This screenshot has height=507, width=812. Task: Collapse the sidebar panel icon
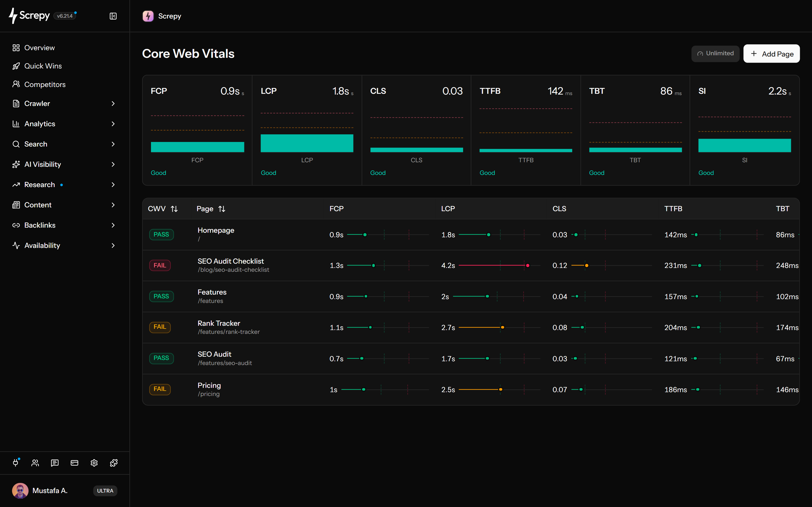pyautogui.click(x=113, y=16)
